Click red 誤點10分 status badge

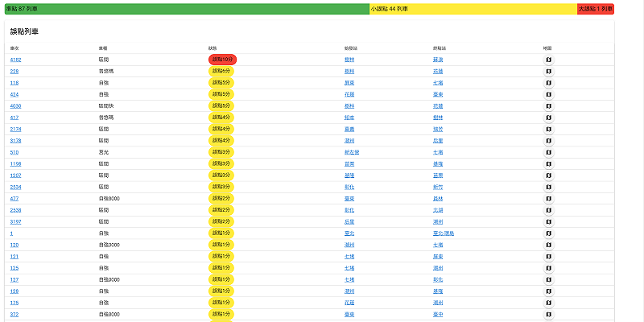click(221, 60)
